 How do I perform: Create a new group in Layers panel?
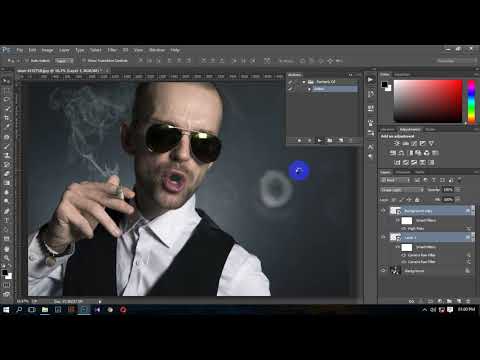(x=449, y=301)
